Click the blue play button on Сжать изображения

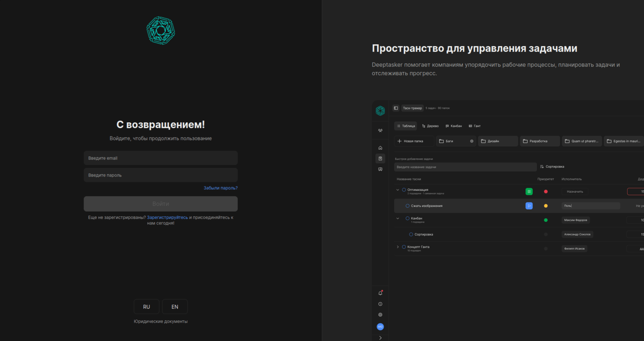529,206
